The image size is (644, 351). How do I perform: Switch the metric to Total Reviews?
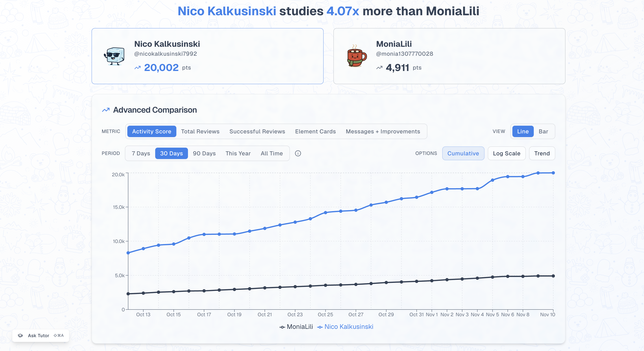tap(200, 132)
